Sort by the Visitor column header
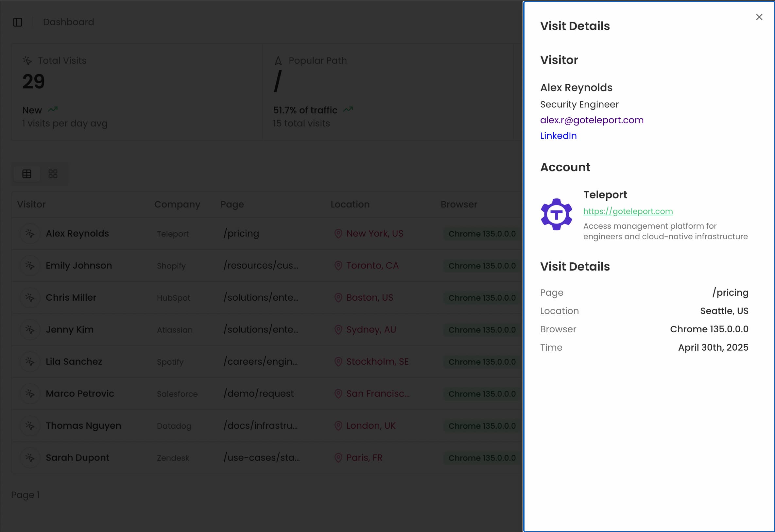775x532 pixels. [31, 204]
